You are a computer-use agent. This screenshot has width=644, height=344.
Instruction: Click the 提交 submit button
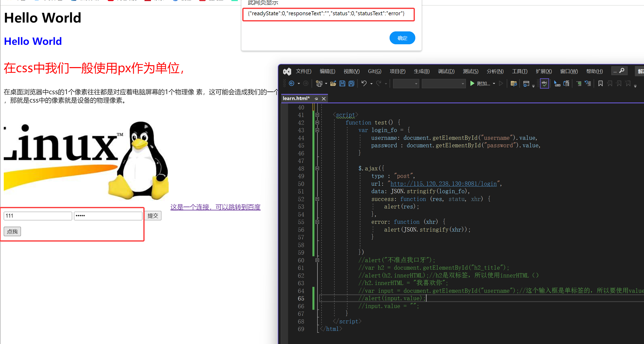click(x=153, y=216)
